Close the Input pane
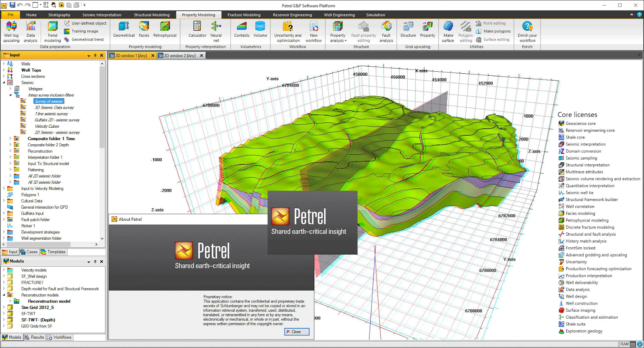The image size is (644, 348). click(101, 55)
